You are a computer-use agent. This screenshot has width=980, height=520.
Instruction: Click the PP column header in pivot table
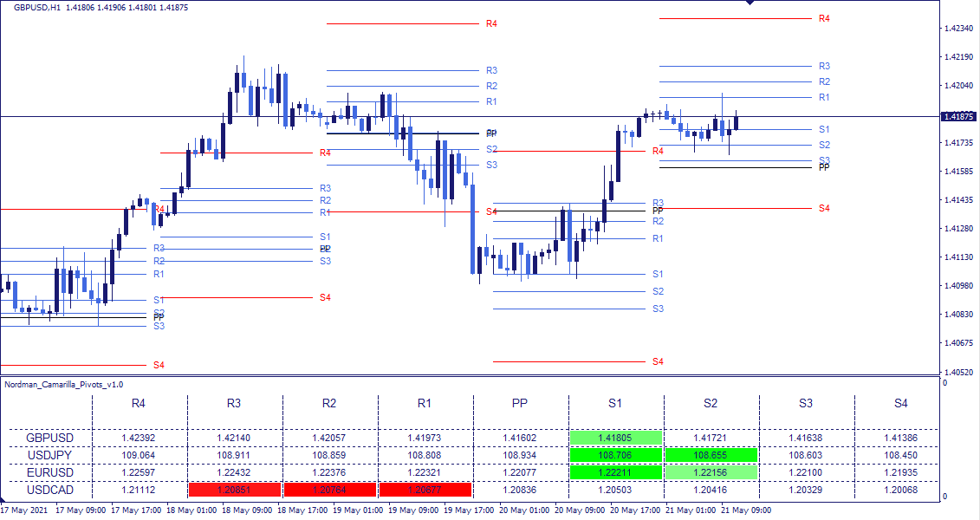click(x=520, y=404)
